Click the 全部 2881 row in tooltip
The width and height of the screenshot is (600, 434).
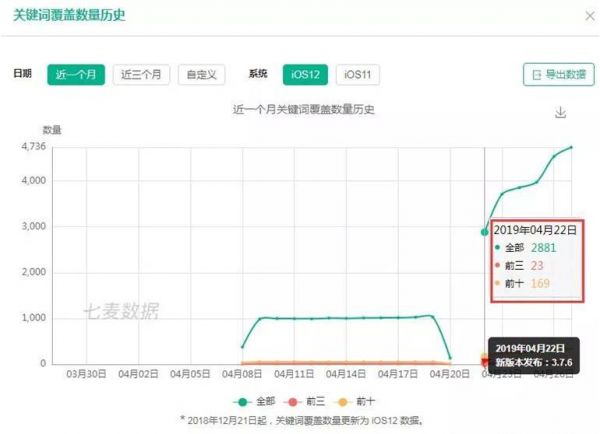tap(529, 247)
